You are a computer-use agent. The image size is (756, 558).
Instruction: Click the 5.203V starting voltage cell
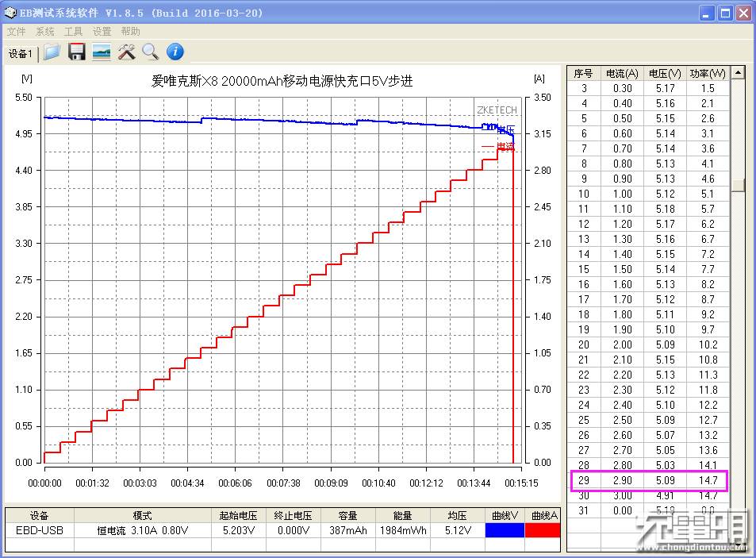(x=239, y=530)
